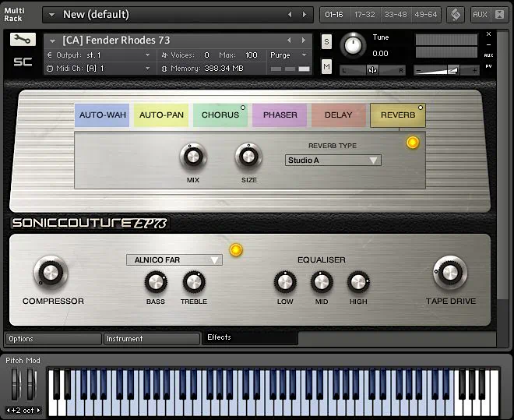Click the TREBLE knob
Image resolution: width=514 pixels, height=420 pixels.
click(194, 282)
